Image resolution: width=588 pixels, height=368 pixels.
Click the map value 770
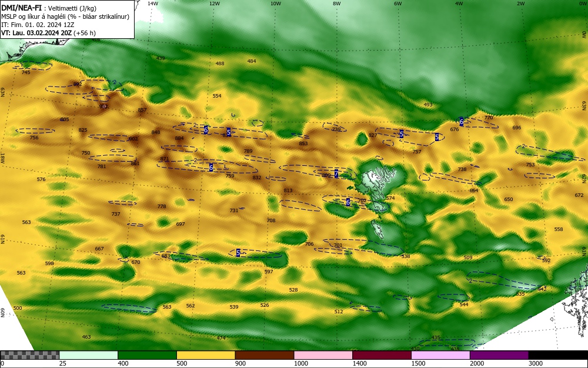(488, 118)
